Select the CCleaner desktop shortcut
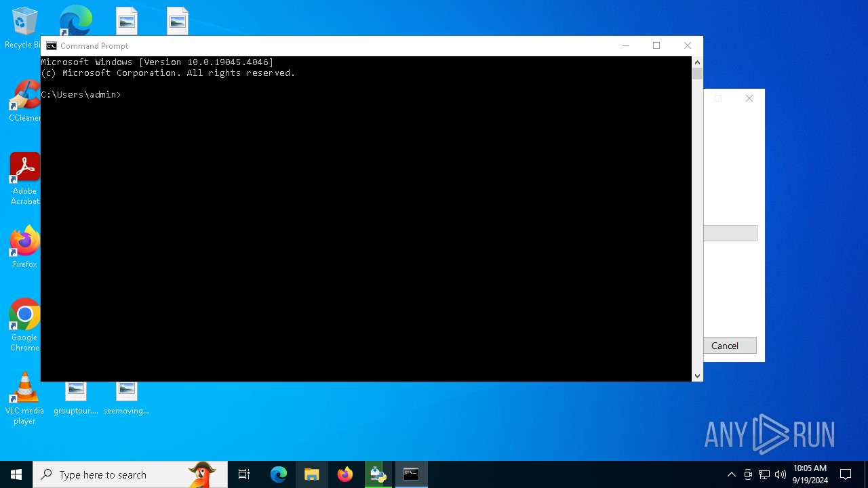Image resolution: width=868 pixels, height=488 pixels. point(24,100)
